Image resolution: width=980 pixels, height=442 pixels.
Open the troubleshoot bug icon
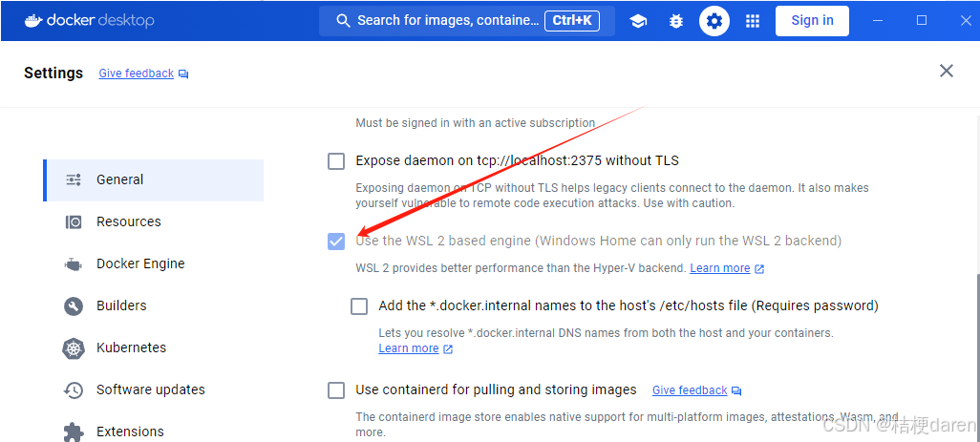[x=675, y=21]
